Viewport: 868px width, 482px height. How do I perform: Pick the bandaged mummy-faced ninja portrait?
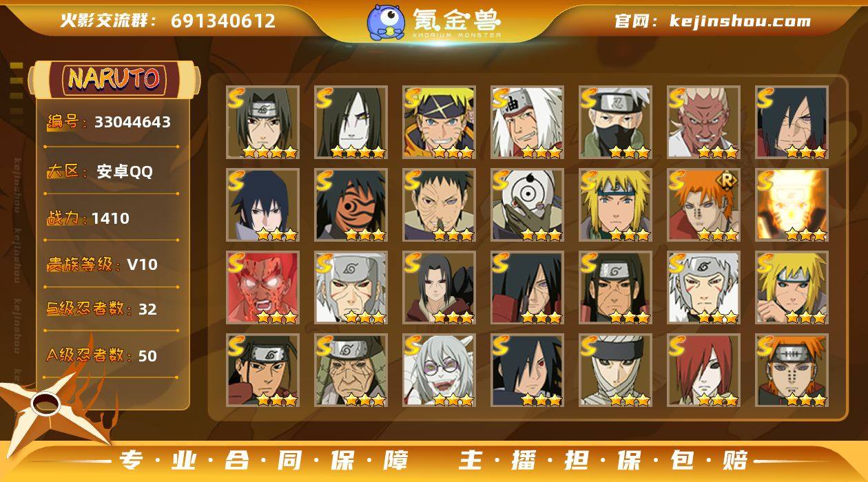(615, 370)
